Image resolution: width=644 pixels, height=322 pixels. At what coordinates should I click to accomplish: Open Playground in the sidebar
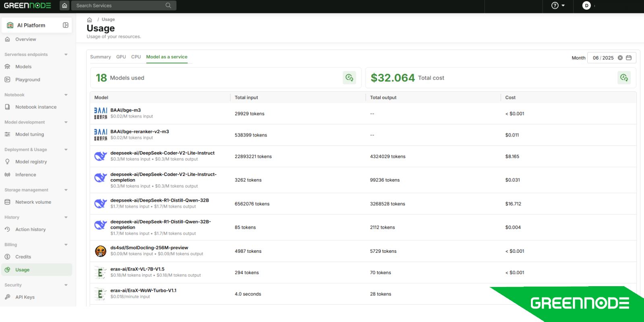click(27, 80)
